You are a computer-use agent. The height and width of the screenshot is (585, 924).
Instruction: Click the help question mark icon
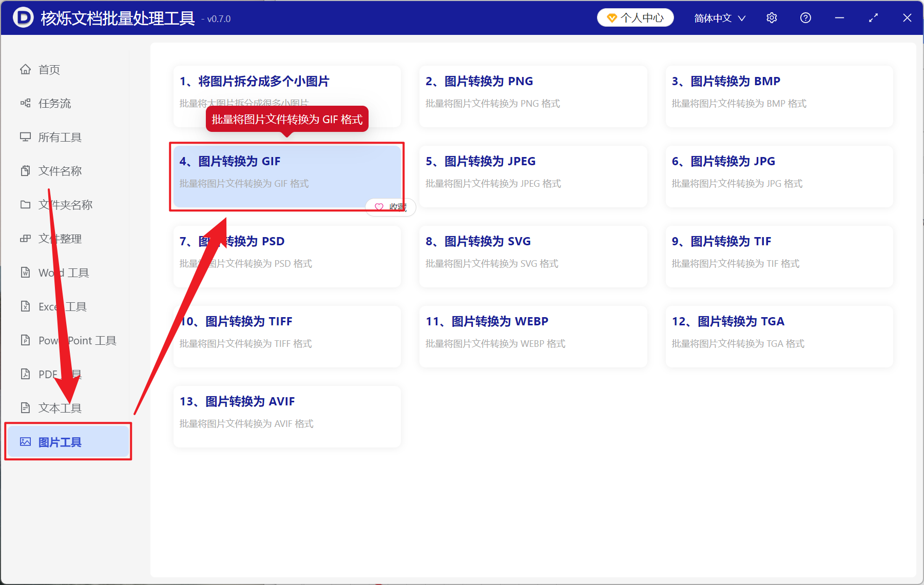point(805,18)
